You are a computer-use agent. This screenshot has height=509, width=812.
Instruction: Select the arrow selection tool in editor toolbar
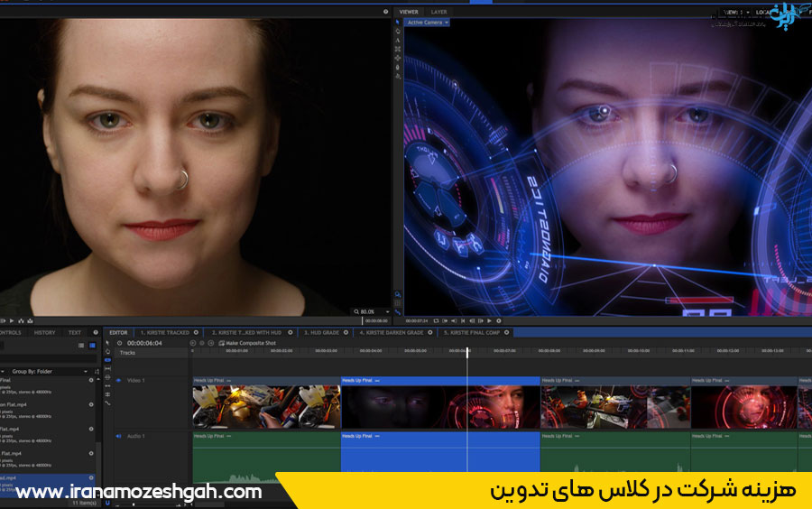[107, 342]
